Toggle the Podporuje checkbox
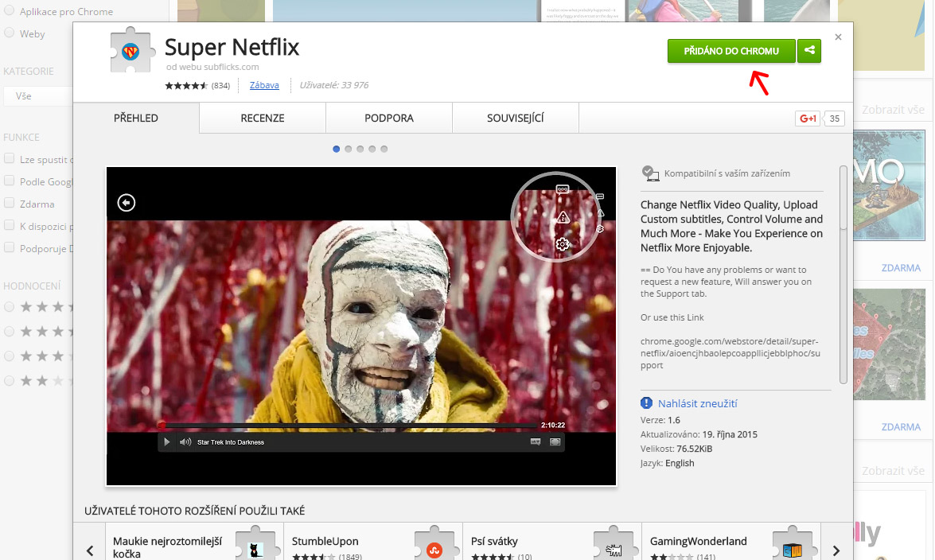 pos(9,247)
